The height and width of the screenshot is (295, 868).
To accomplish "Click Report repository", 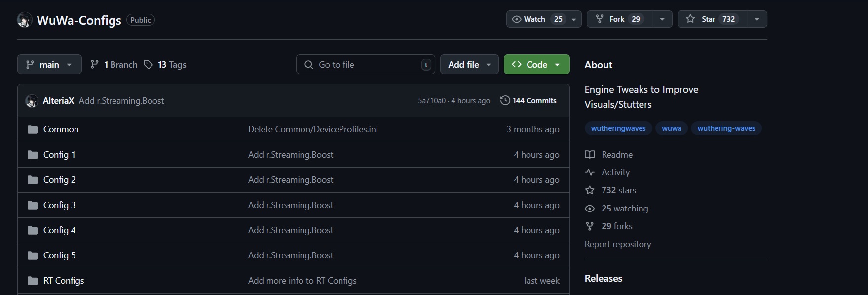I will (618, 244).
